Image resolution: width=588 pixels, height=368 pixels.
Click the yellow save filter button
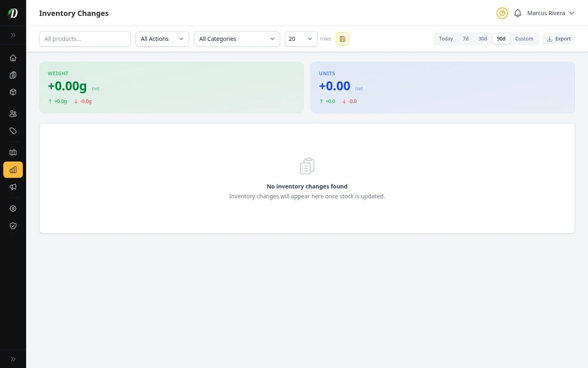342,39
